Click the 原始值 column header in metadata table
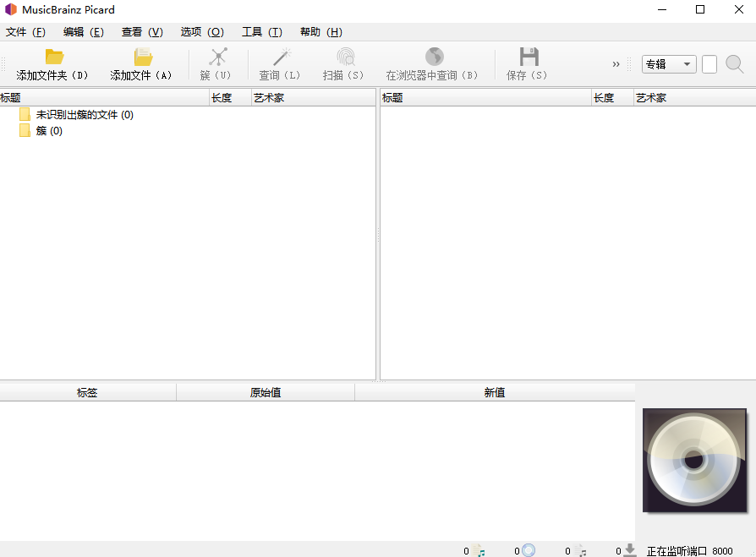Viewport: 756px width, 557px height. coord(266,392)
